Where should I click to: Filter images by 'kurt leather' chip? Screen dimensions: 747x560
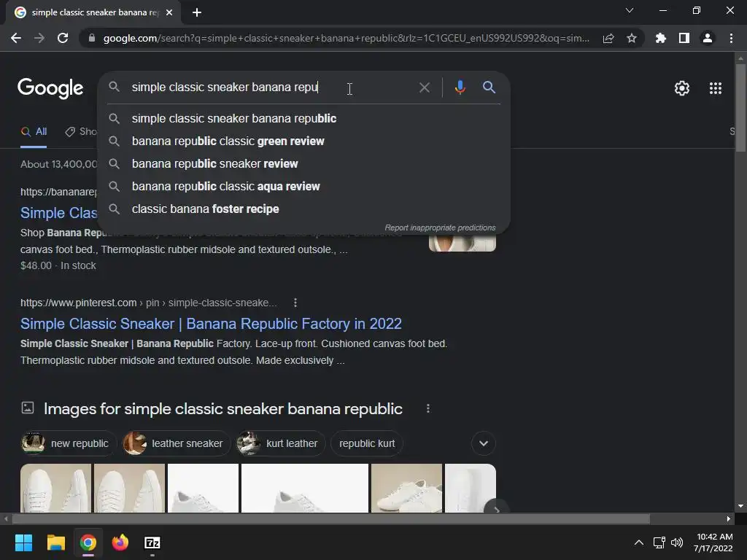(x=279, y=443)
